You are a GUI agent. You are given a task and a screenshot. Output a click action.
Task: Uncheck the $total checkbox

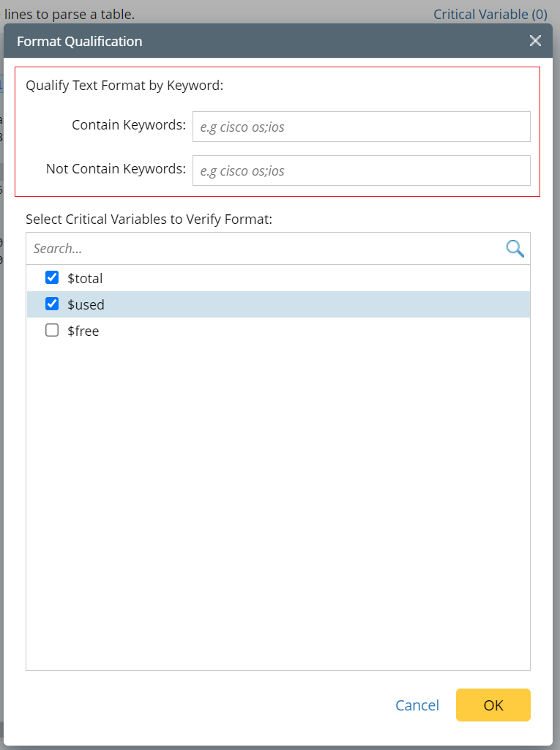pos(51,277)
